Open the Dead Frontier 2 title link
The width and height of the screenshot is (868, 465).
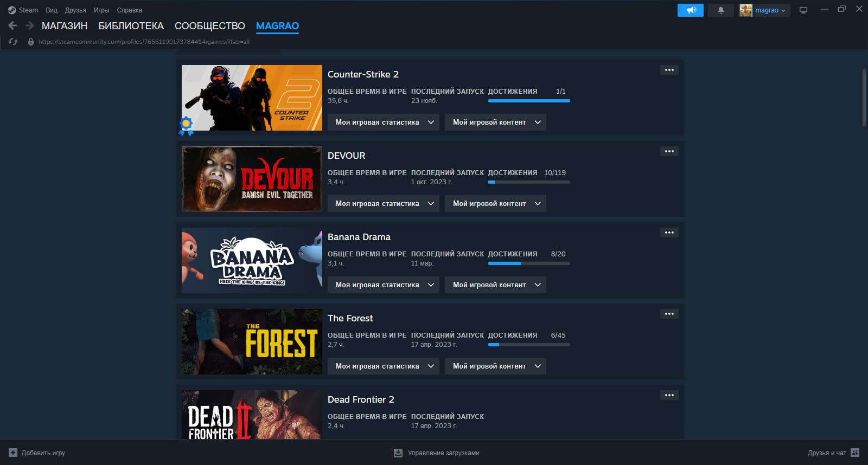(361, 399)
